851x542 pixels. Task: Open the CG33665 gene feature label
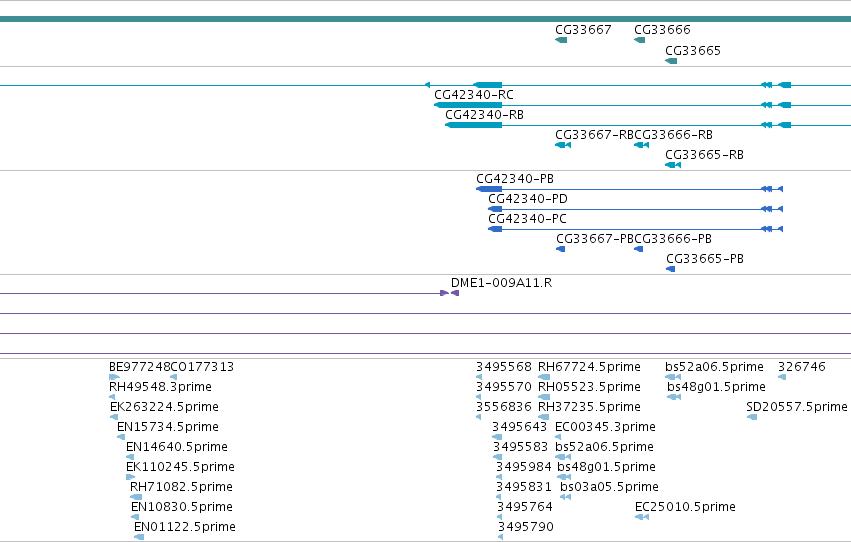coord(693,51)
